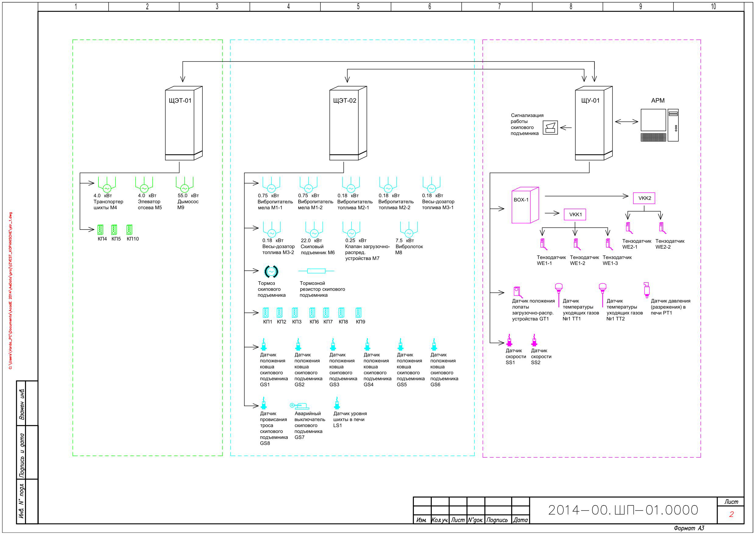Click the BOX-1 enclosure symbol
Screen dimensions: 756x534
(525, 205)
